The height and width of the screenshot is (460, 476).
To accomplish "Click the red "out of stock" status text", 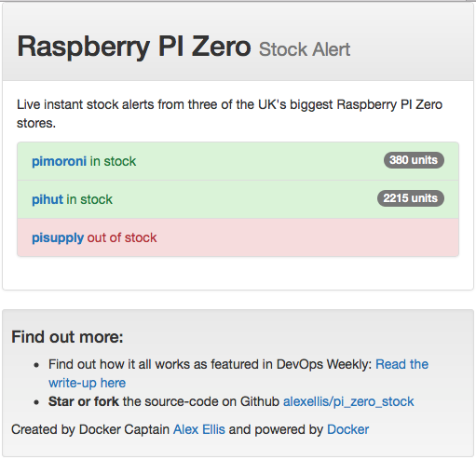I will click(x=122, y=238).
